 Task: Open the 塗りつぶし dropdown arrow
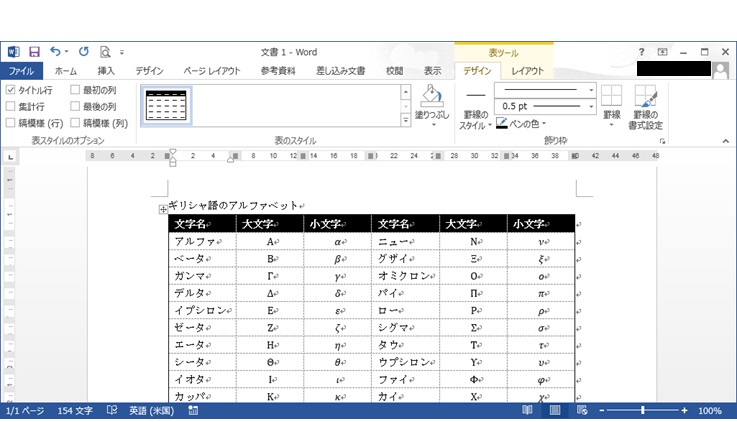pos(433,125)
